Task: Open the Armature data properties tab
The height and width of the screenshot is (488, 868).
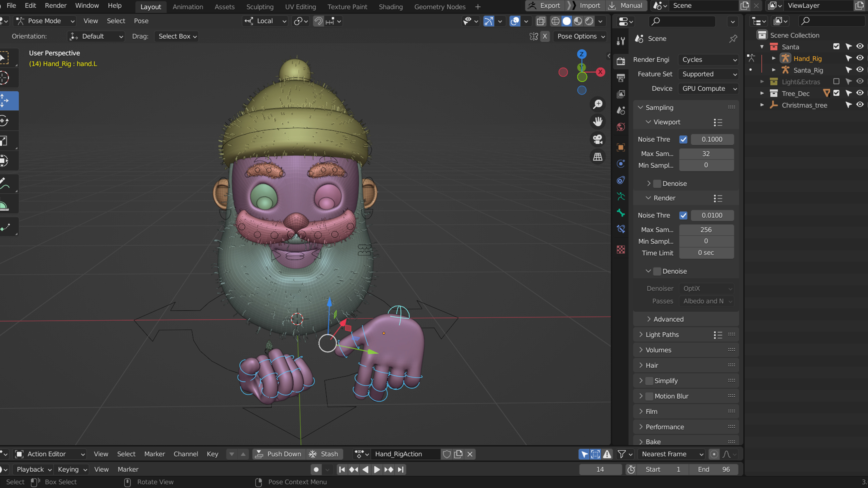Action: (x=621, y=196)
